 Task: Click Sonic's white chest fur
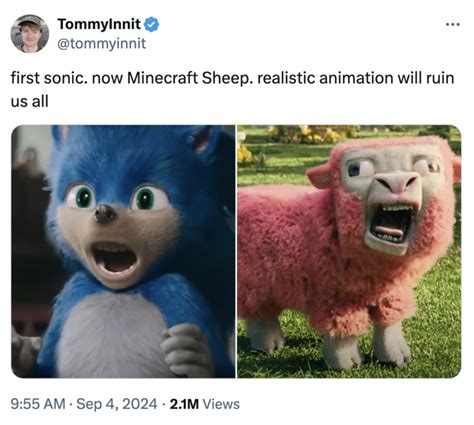coord(112,337)
